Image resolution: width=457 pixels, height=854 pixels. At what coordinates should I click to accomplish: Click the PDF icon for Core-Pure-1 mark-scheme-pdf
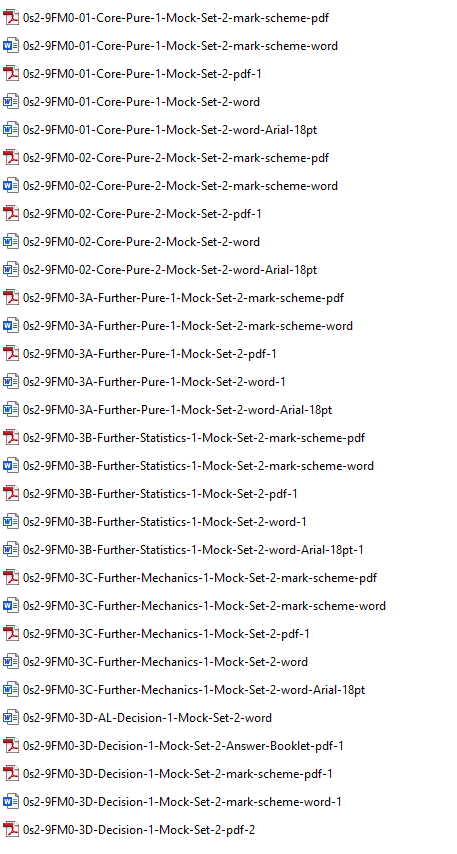(11, 18)
